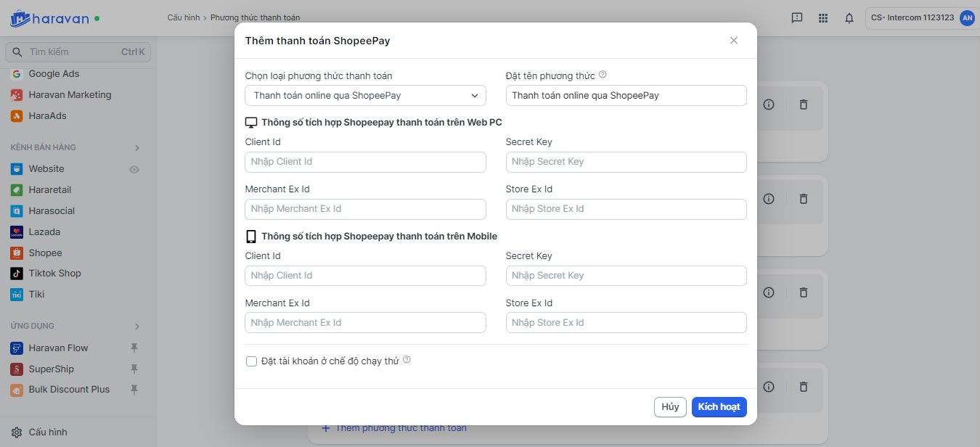Click the Web PC Client Id field
The height and width of the screenshot is (447, 980).
(365, 162)
